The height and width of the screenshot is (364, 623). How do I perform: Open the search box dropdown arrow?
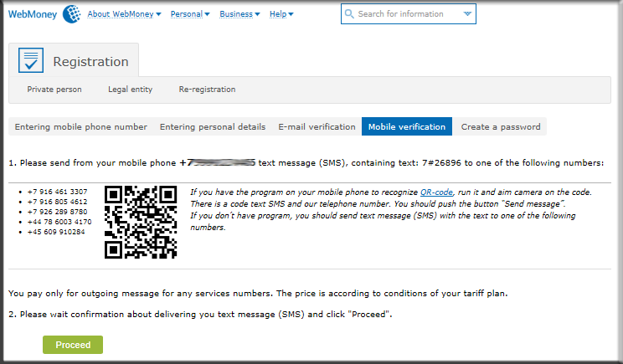coord(467,14)
